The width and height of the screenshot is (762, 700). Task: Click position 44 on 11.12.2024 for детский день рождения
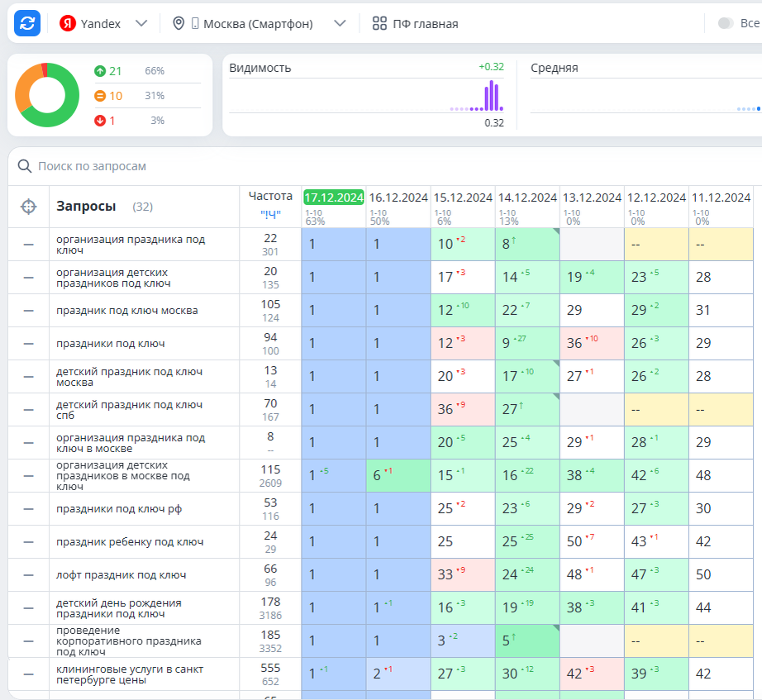tap(703, 607)
